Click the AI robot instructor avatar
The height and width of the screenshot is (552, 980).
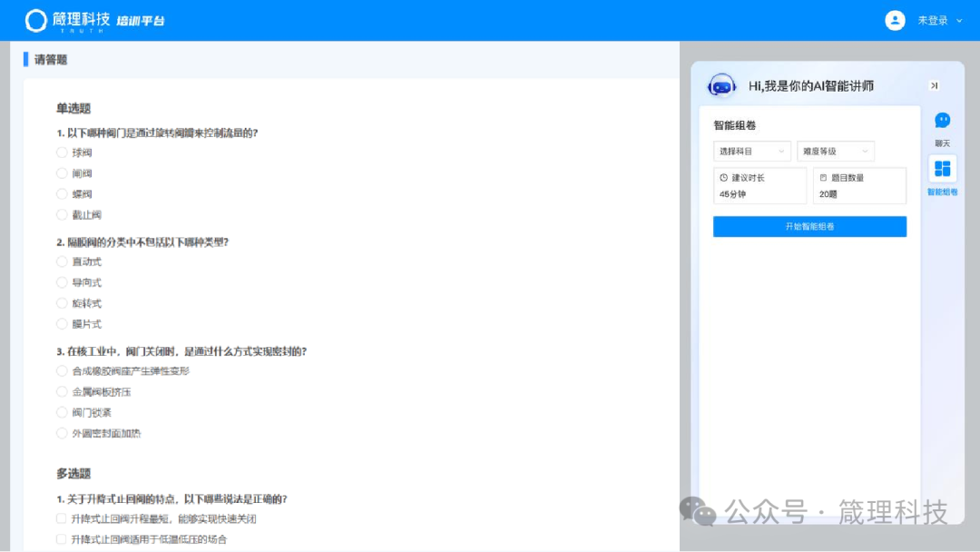pyautogui.click(x=721, y=85)
